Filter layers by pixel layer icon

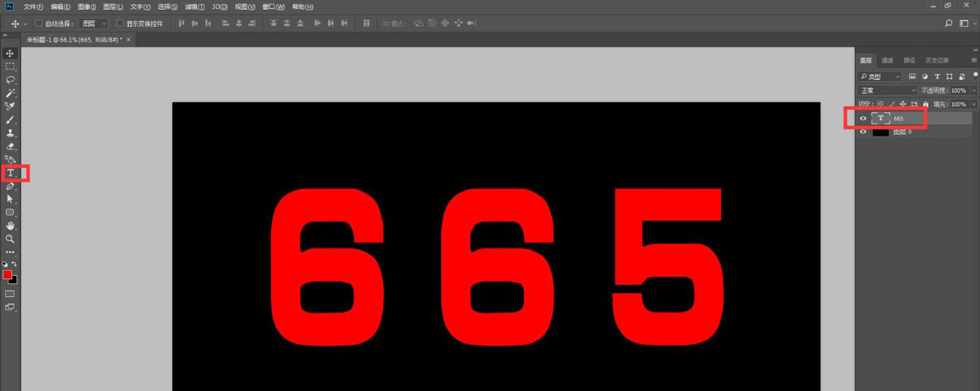(x=912, y=76)
